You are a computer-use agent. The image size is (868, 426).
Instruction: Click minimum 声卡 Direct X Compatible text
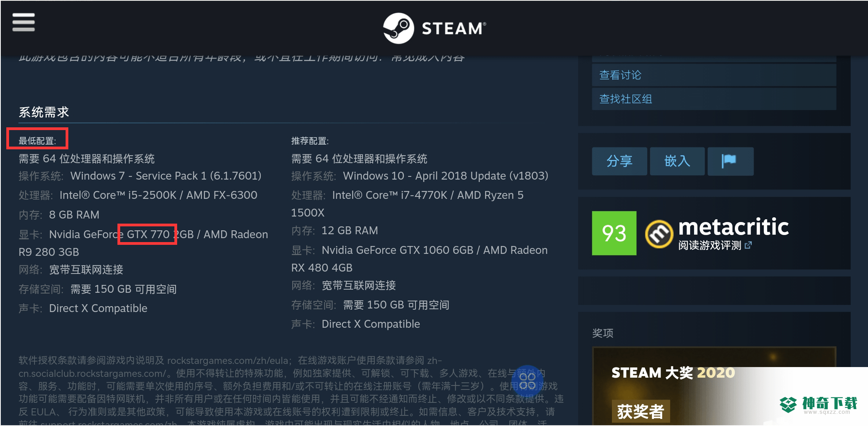[x=83, y=308]
